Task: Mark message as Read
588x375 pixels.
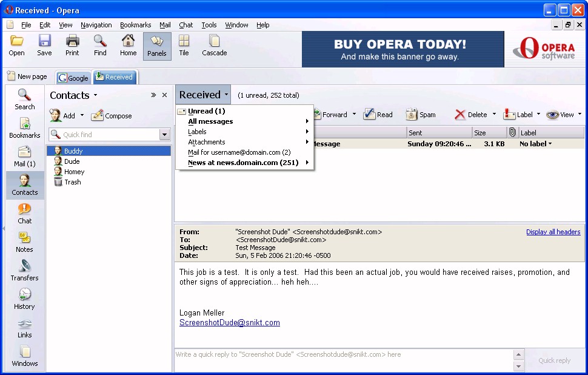Action: coord(378,115)
